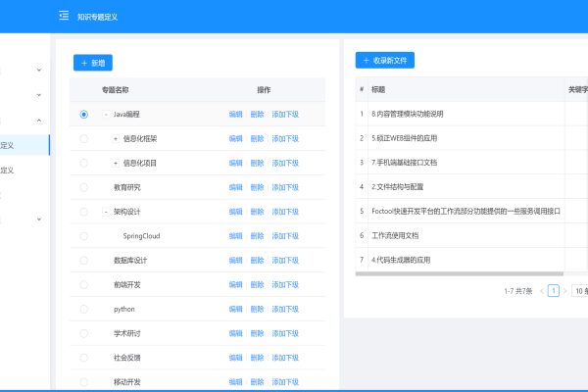Click the 收录新文件 button
The image size is (588, 392).
click(x=385, y=61)
